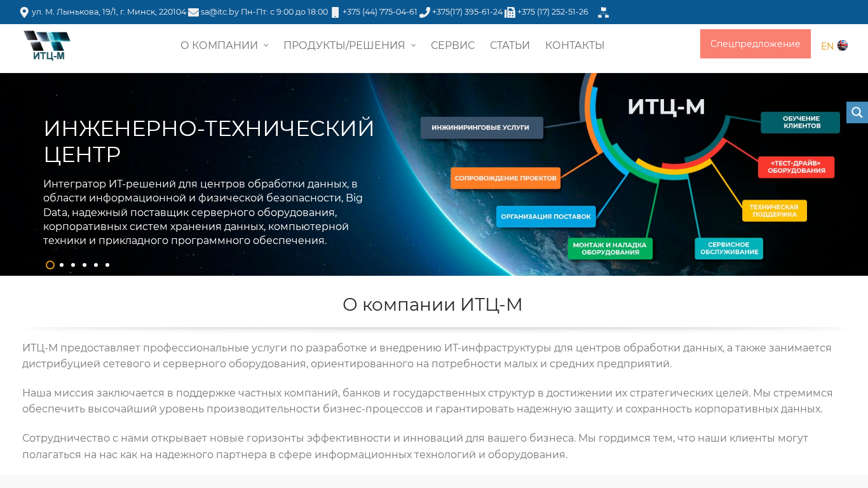The width and height of the screenshot is (868, 488).
Task: Click СЕРВИСНОЕ ОБСЛУЖИВАНИЕ label
Action: point(729,248)
